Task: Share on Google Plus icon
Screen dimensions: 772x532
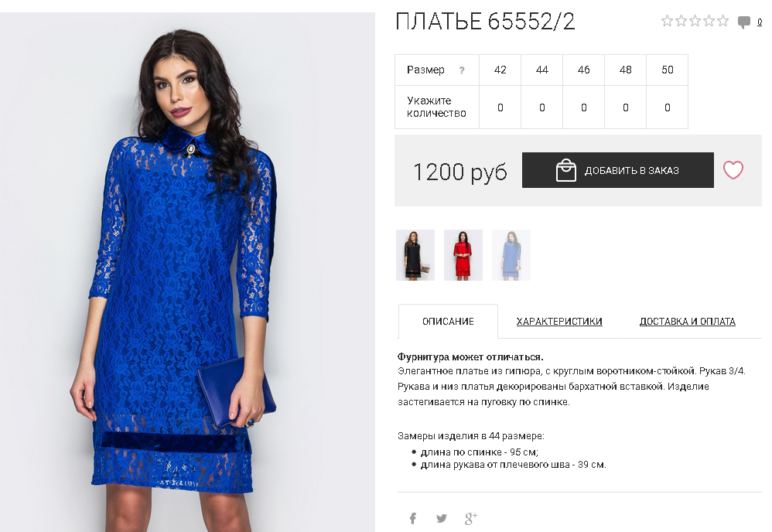Action: (x=470, y=518)
